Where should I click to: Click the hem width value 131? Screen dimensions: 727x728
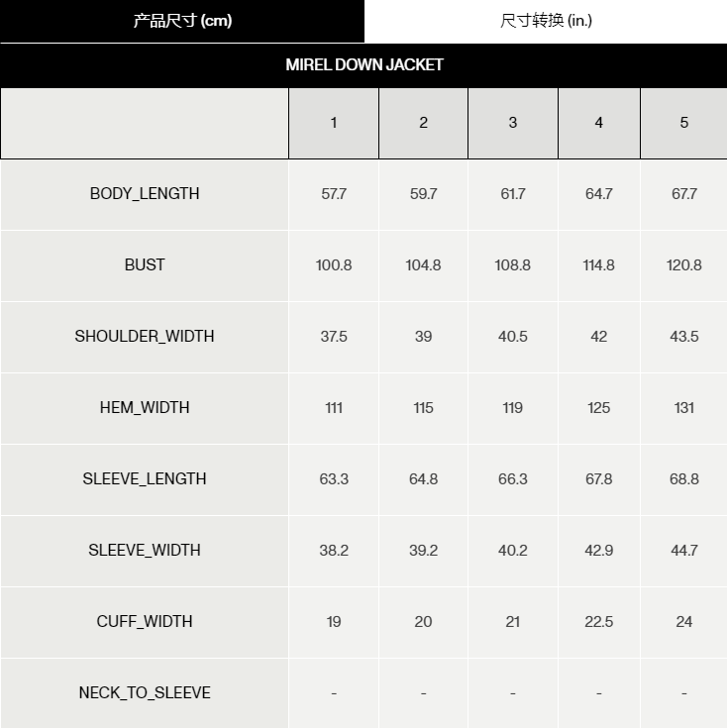(683, 408)
